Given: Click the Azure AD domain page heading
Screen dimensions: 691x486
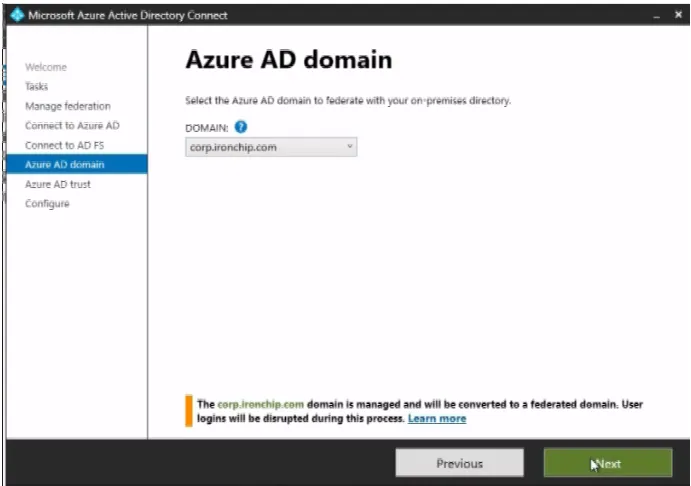Looking at the screenshot, I should point(289,59).
